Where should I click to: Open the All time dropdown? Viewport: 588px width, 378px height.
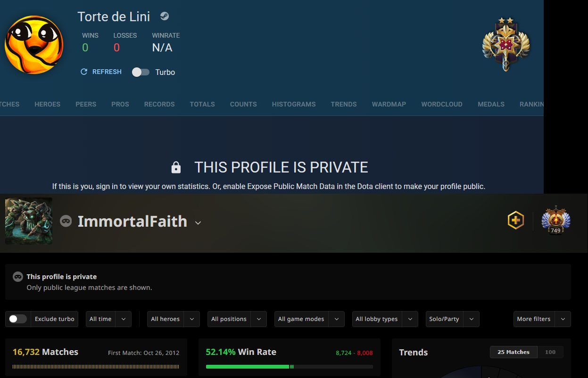pyautogui.click(x=108, y=319)
